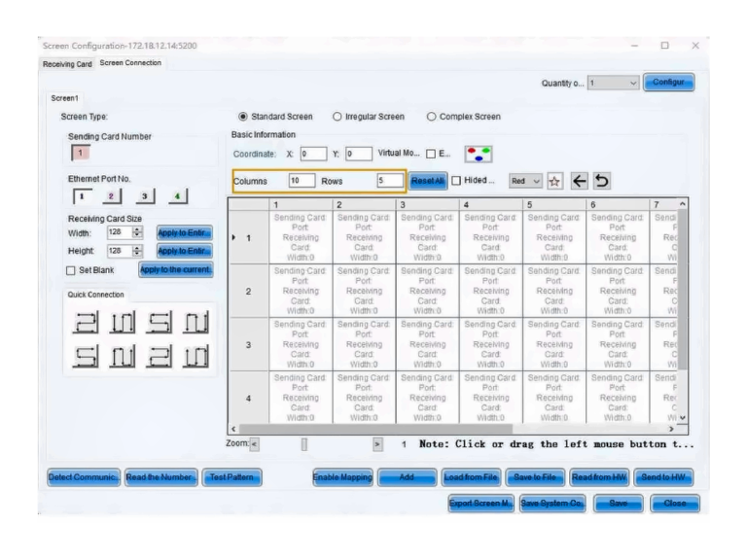
Task: Select Ethernet Port No. 2 icon
Action: [x=112, y=195]
